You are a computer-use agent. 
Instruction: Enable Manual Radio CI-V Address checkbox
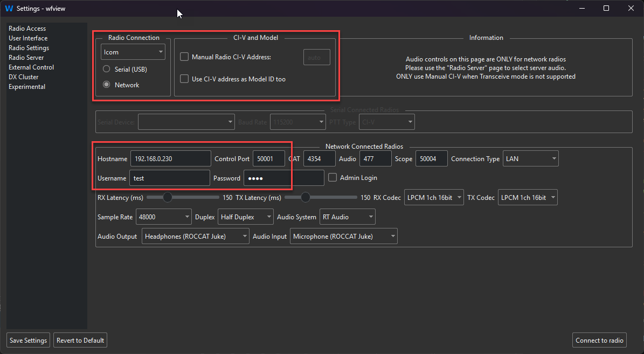click(184, 57)
